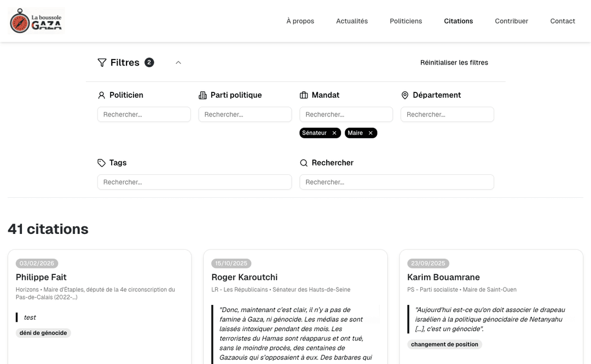591x364 pixels.
Task: Click the La boussole Gaza logo
Action: pos(37,21)
